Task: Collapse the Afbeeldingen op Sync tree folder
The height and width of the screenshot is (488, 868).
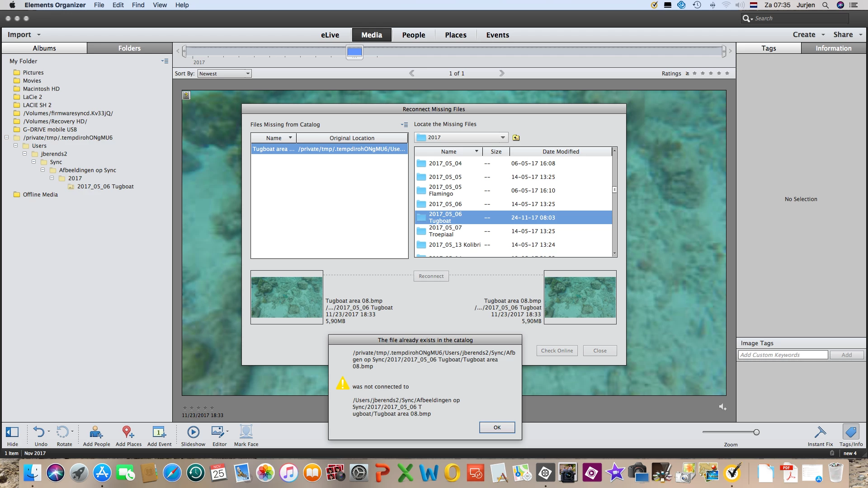Action: pos(43,170)
